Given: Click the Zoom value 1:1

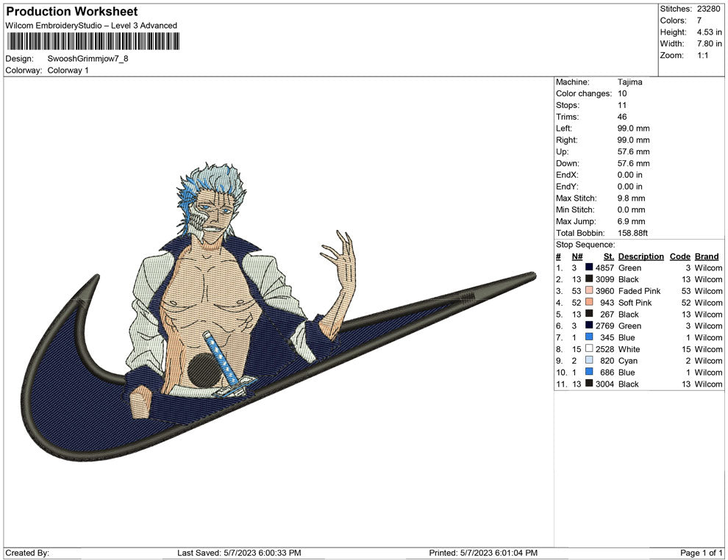Looking at the screenshot, I should coord(702,55).
